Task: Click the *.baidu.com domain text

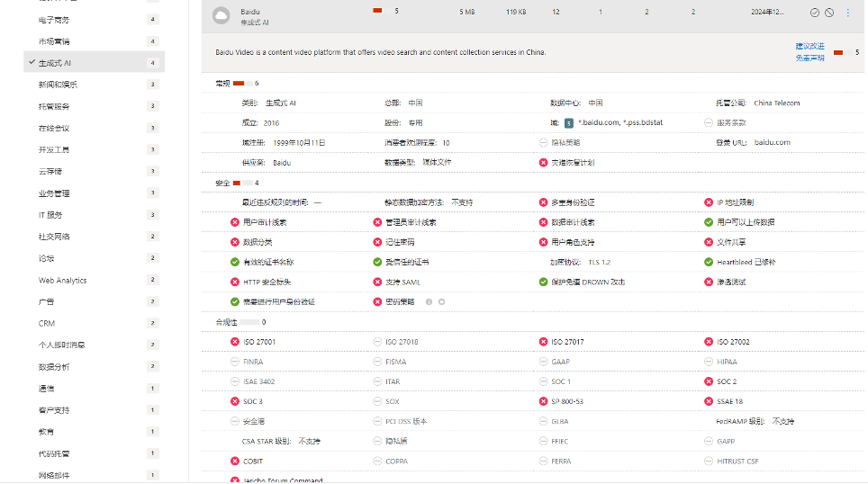Action: [599, 122]
